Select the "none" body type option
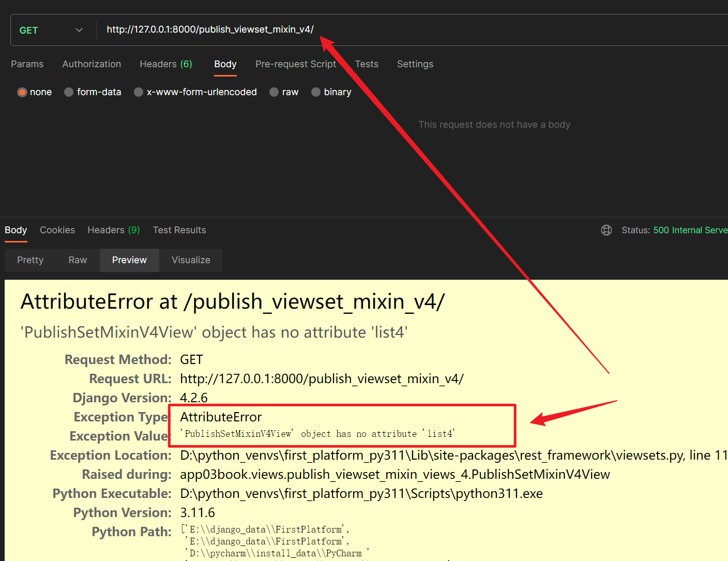 (34, 92)
